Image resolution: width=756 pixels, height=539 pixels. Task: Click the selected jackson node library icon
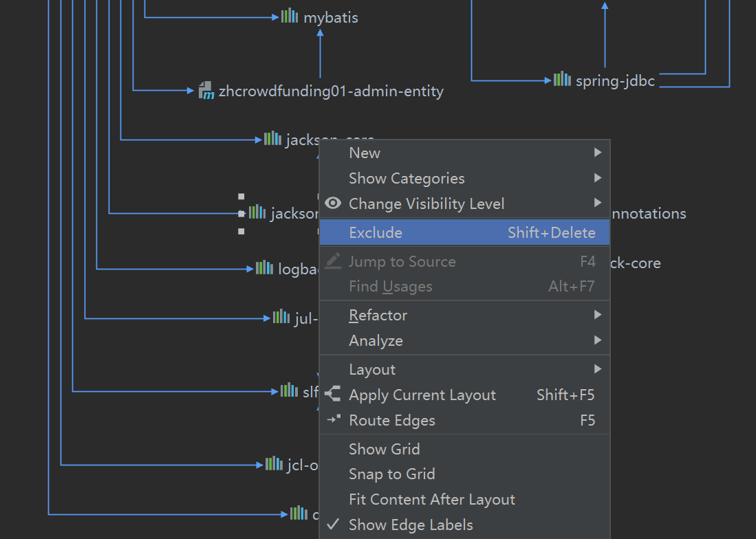click(x=257, y=212)
